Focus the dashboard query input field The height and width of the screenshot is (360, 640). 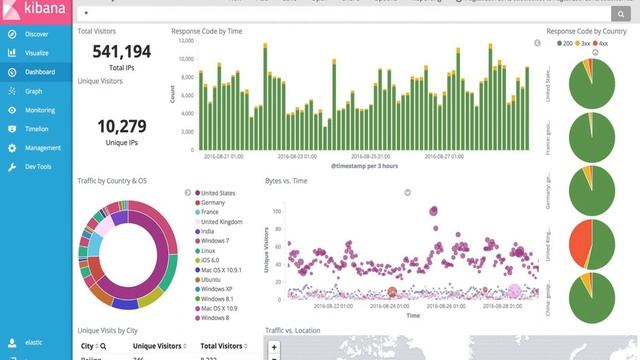coord(344,14)
